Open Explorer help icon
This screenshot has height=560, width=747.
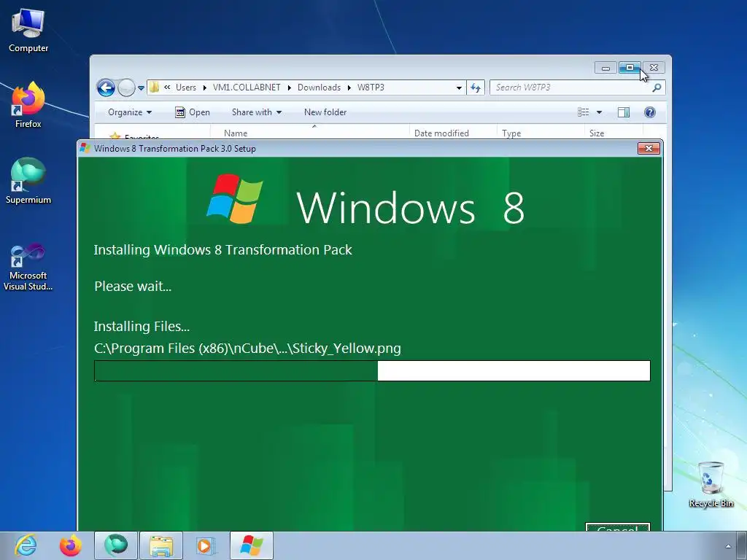[650, 112]
